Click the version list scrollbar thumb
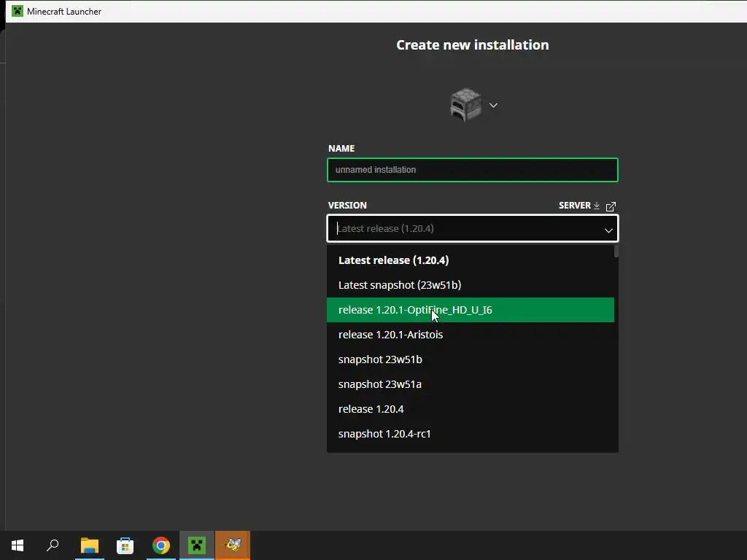Image resolution: width=747 pixels, height=560 pixels. [616, 251]
